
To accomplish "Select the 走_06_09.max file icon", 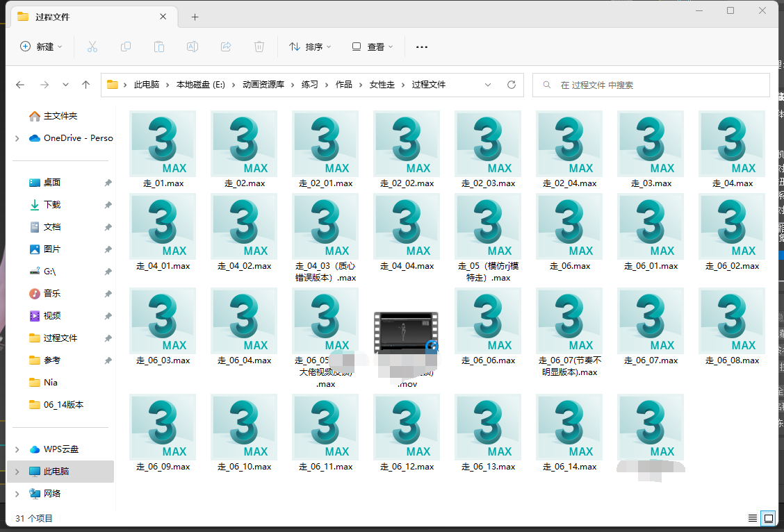I will click(163, 427).
